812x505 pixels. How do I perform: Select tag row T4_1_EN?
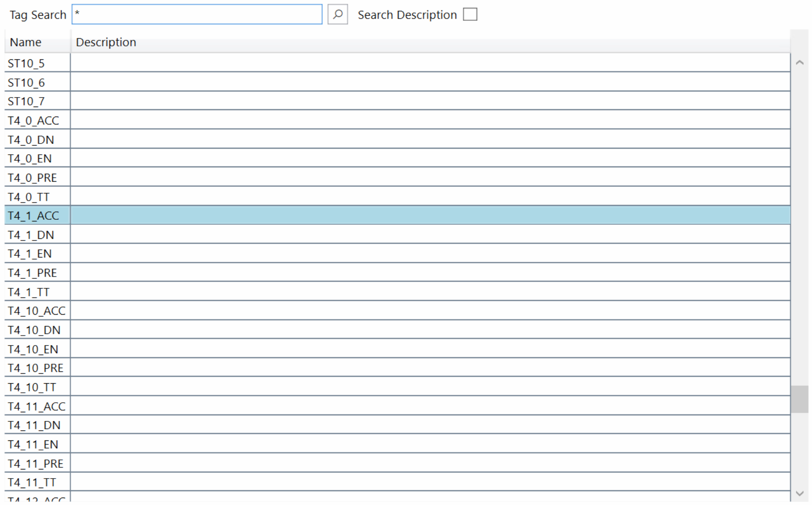pyautogui.click(x=398, y=254)
